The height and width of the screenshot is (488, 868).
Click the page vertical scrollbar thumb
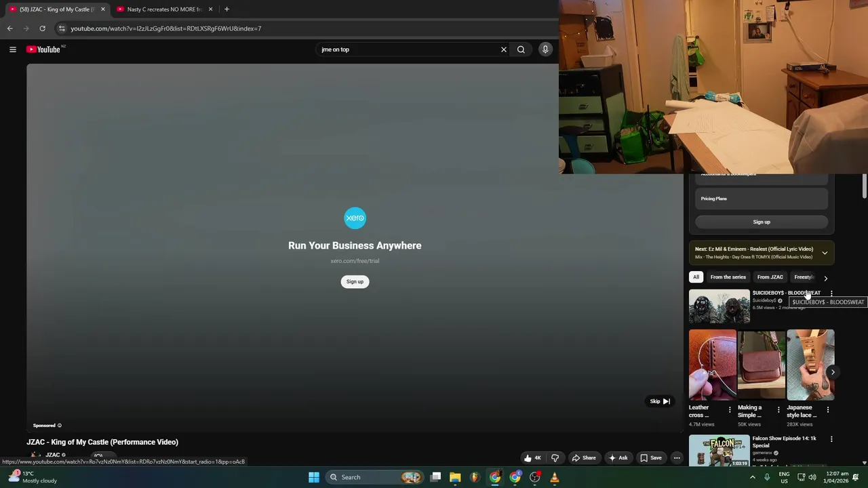pos(865,186)
